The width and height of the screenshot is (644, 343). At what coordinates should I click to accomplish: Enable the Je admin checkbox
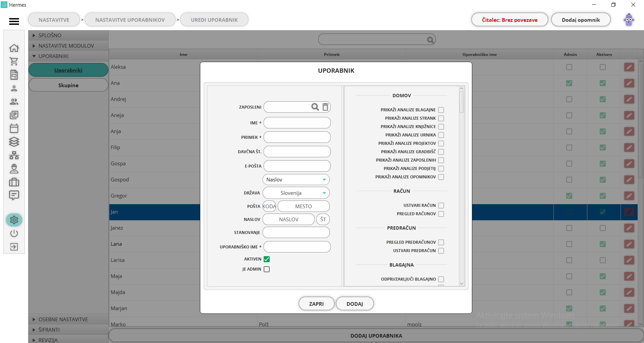[x=267, y=269]
